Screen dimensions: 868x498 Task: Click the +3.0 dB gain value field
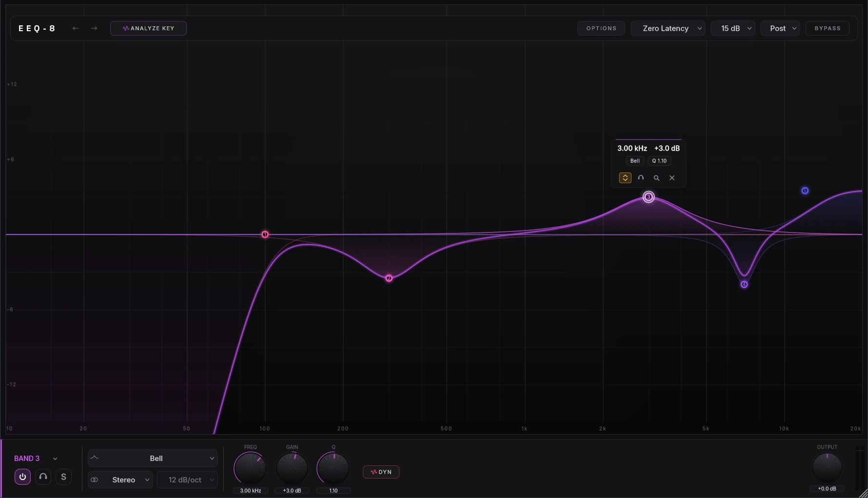tap(292, 491)
